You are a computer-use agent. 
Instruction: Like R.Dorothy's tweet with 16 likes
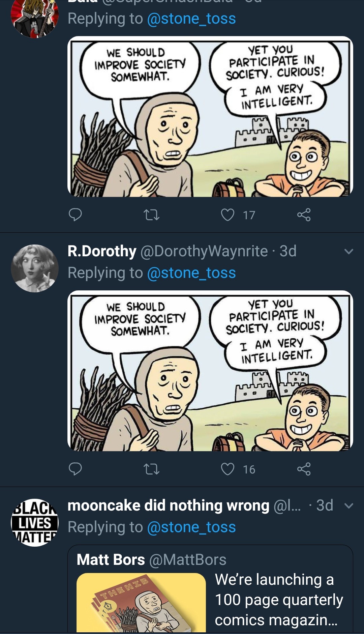tap(228, 469)
